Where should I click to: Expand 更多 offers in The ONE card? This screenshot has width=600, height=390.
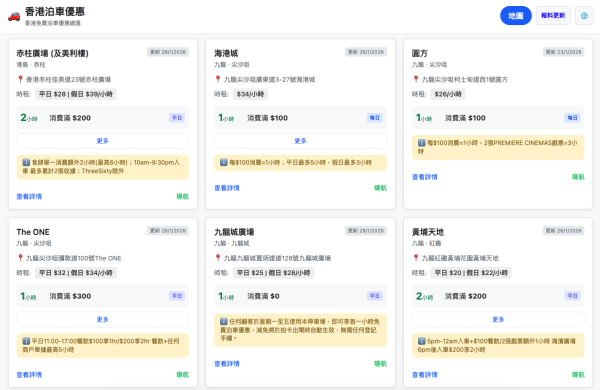[103, 320]
